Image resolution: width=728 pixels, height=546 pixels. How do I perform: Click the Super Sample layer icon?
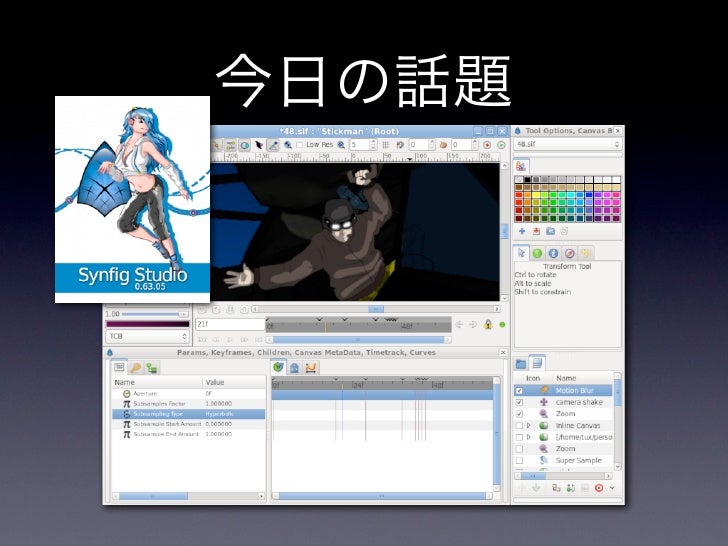coord(543,460)
